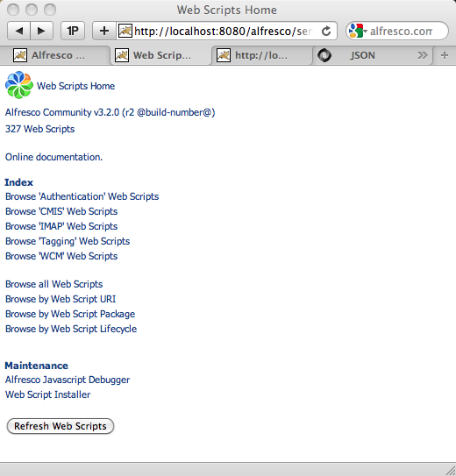Click the Alfresco flower logo
The height and width of the screenshot is (476, 456).
point(18,85)
